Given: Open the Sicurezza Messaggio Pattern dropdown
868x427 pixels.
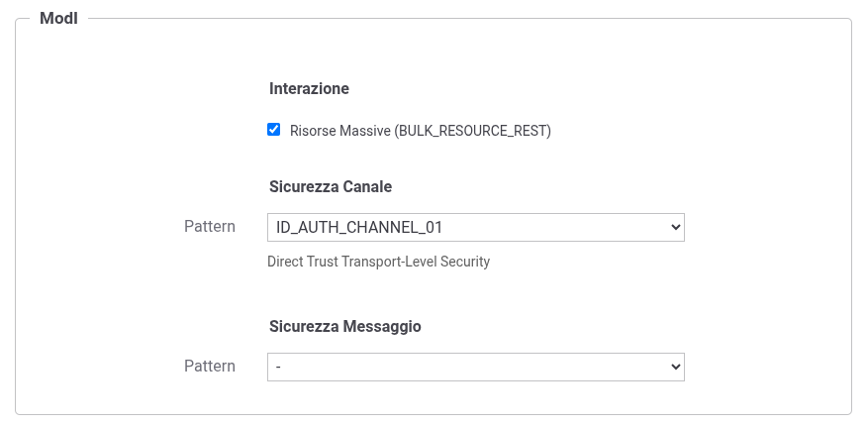Looking at the screenshot, I should (475, 367).
